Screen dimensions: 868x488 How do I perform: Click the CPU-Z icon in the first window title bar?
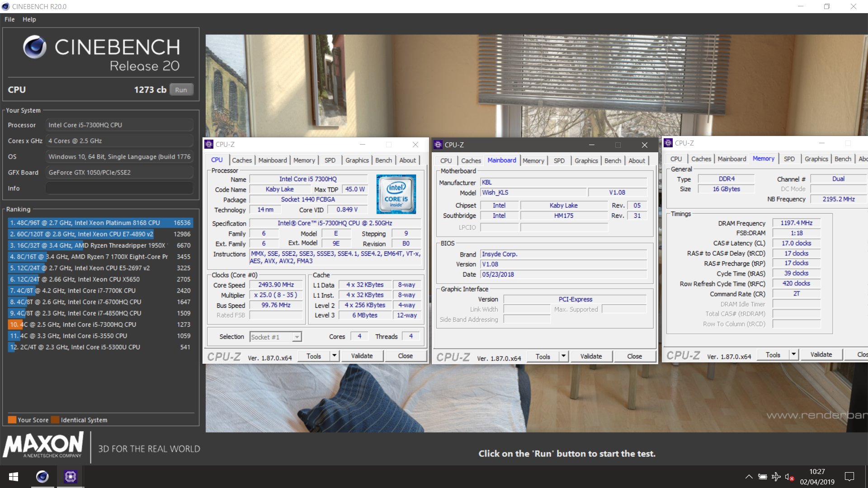209,144
